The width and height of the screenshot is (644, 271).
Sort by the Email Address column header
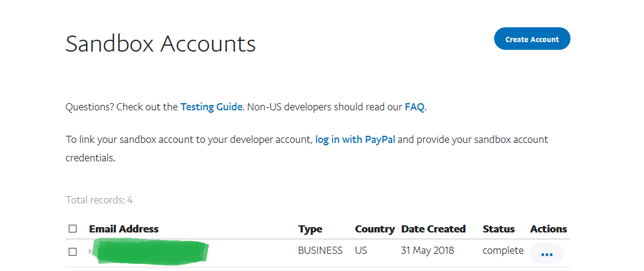pyautogui.click(x=124, y=229)
